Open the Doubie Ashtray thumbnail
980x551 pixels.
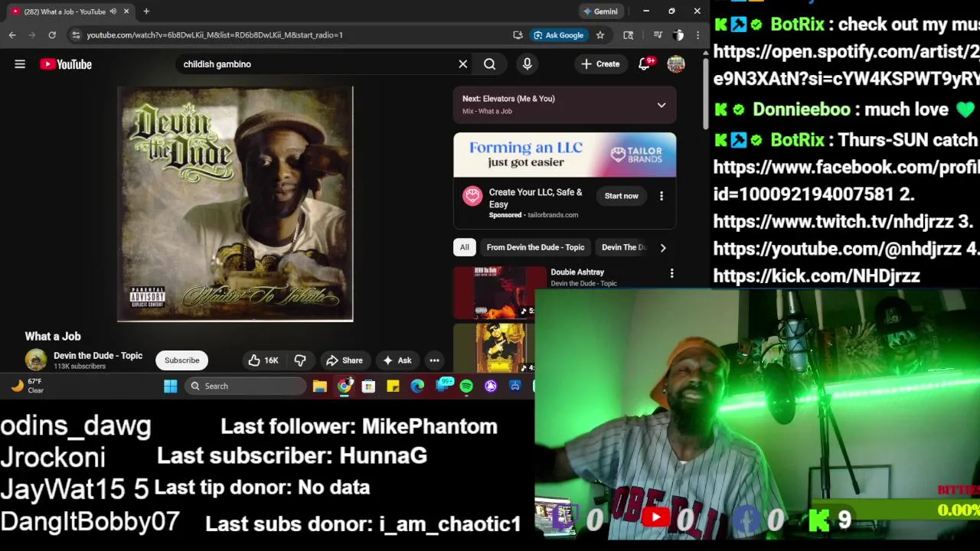tap(499, 292)
